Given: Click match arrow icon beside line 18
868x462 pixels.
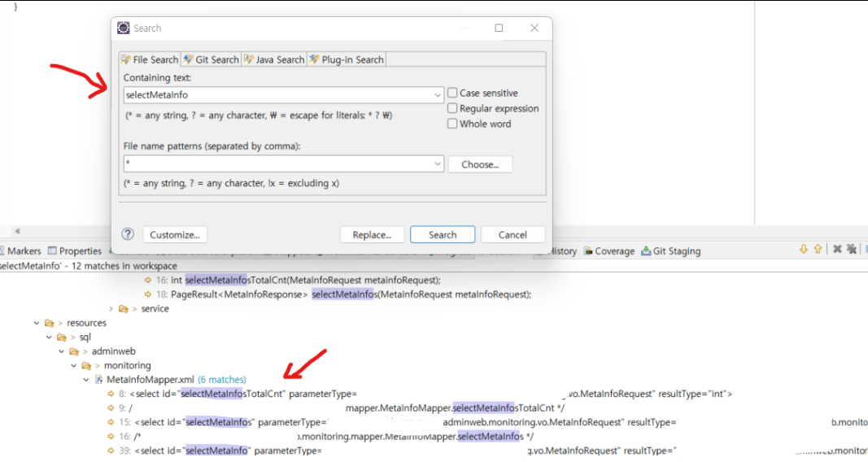Looking at the screenshot, I should click(148, 294).
